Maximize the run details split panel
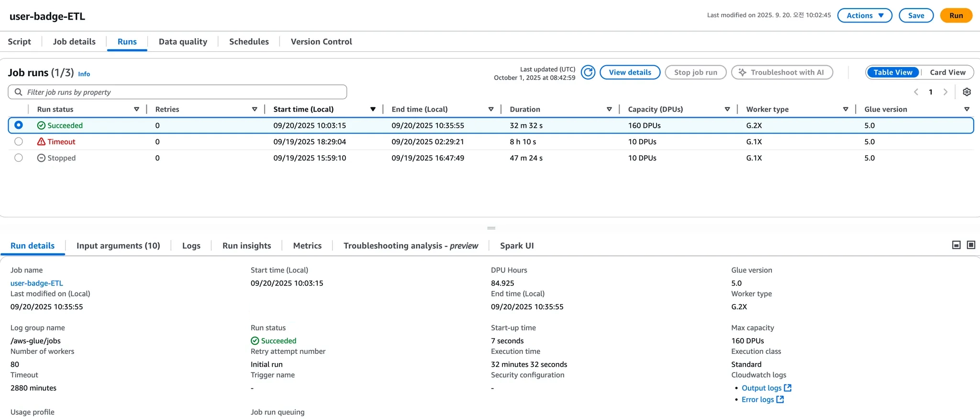 tap(971, 245)
